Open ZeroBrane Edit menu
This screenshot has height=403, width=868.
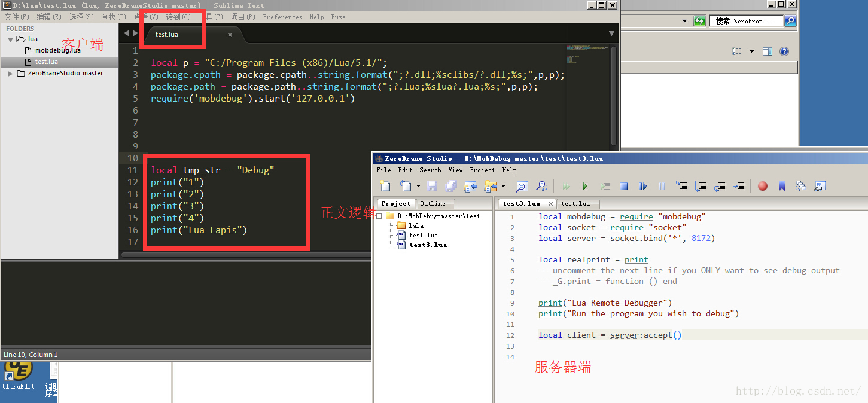coord(405,170)
